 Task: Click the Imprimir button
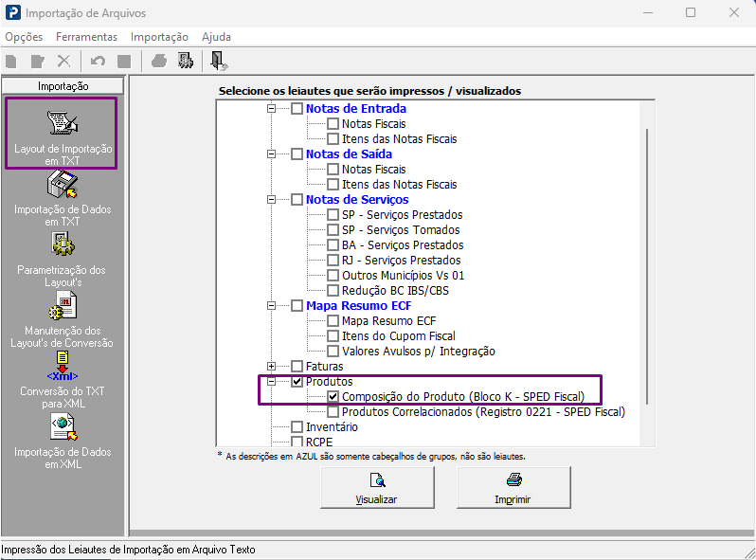click(513, 488)
